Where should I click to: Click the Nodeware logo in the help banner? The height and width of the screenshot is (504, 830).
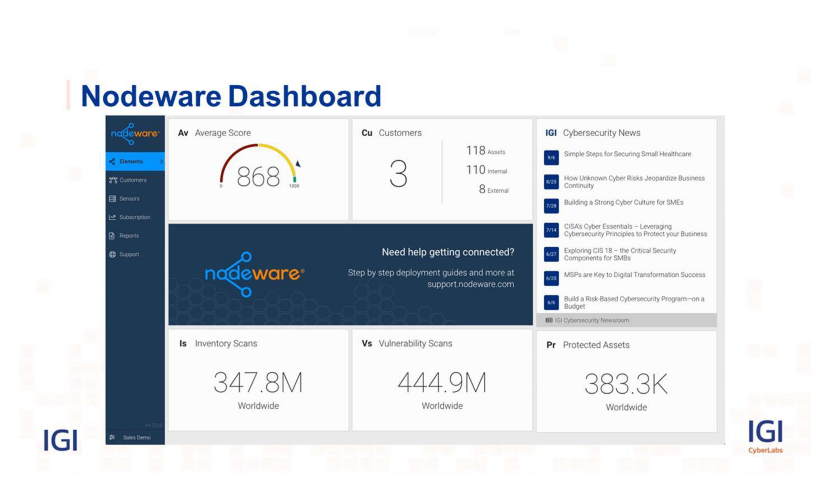point(254,275)
